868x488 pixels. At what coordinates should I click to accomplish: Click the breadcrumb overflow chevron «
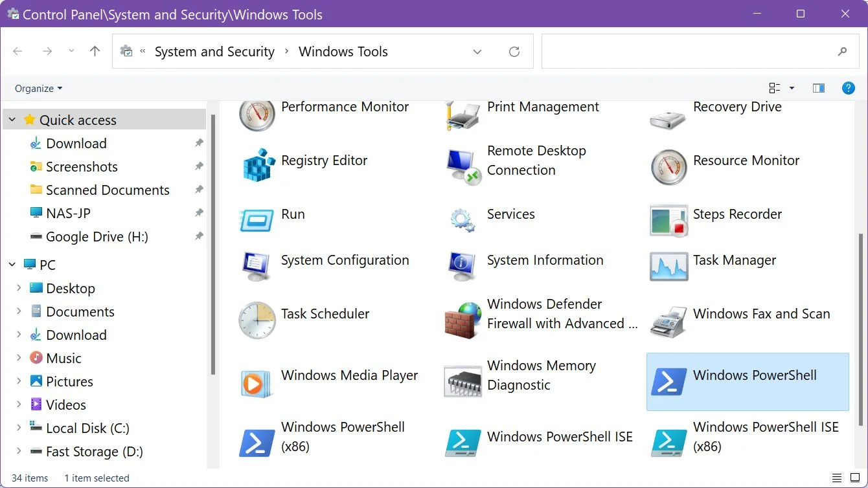[143, 52]
